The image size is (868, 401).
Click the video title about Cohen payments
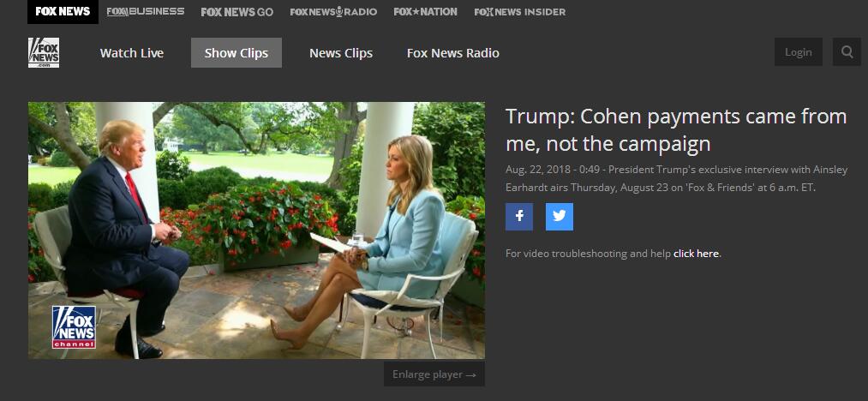676,130
